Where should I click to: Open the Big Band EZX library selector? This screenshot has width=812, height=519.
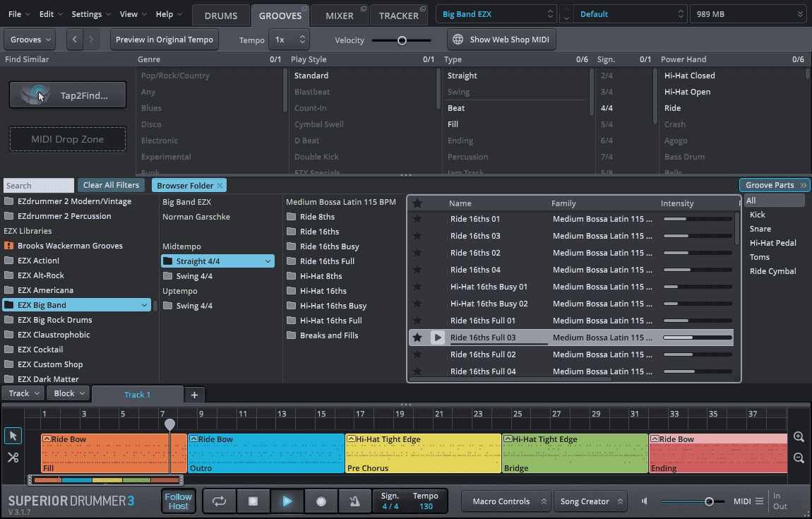click(x=496, y=14)
